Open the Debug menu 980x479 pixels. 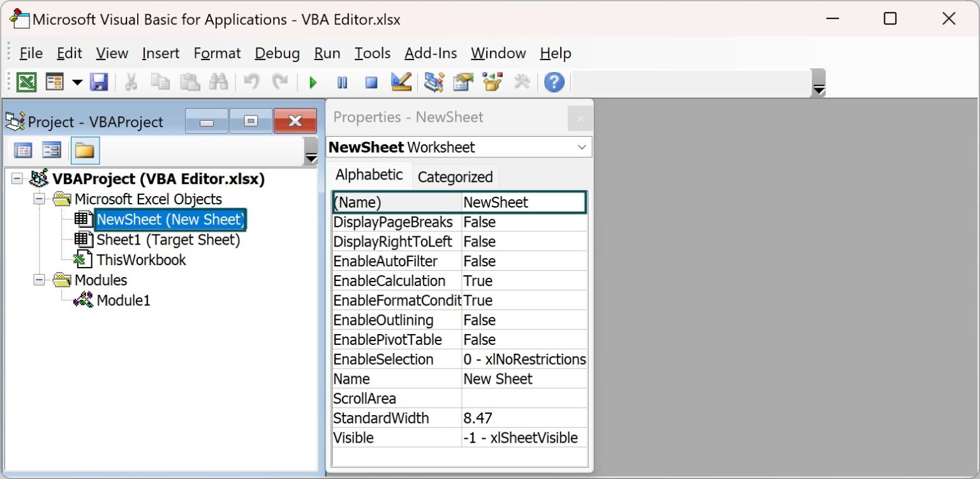[278, 53]
